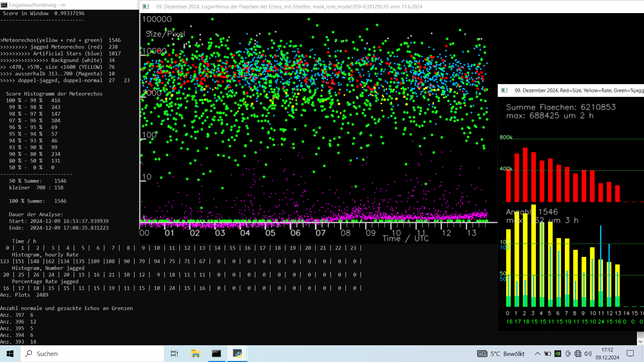The height and width of the screenshot is (362, 644).
Task: Activate the Logarithmus der Flaechen window title bar
Action: tap(391, 6)
